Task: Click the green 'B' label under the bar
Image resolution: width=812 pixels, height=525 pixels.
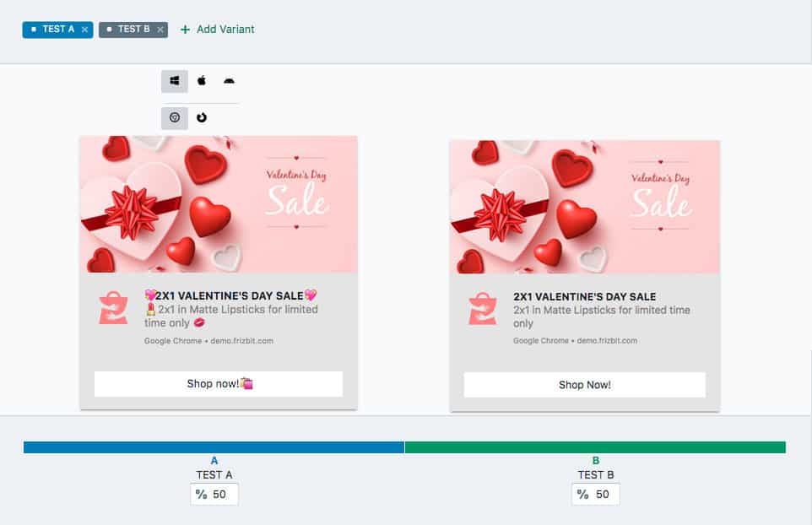Action: click(596, 460)
